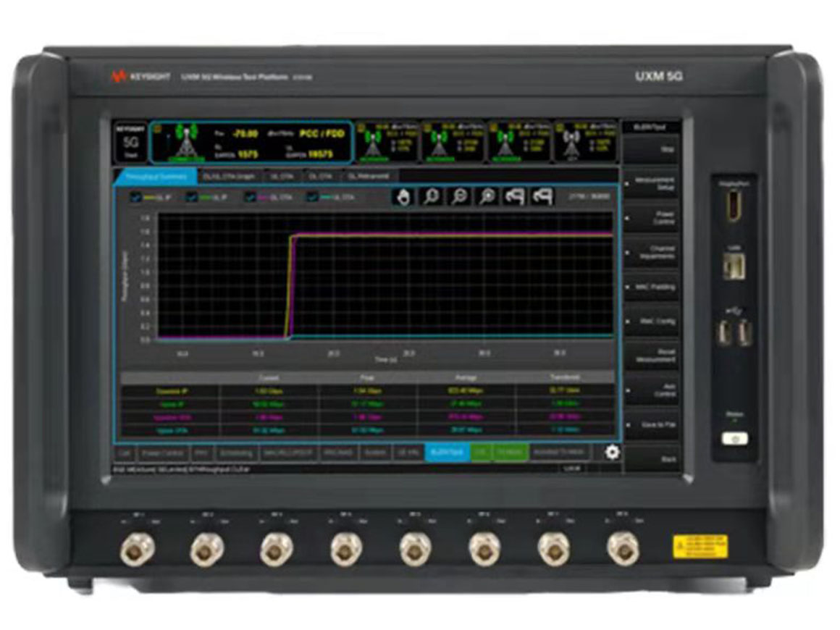Toggle the cyan UL OTA trace checkbox

click(312, 198)
